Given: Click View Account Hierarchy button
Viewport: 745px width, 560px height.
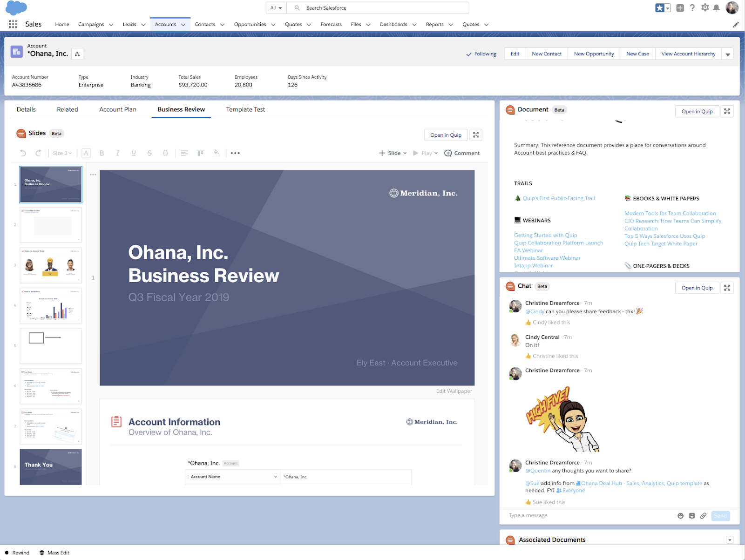Looking at the screenshot, I should [x=688, y=54].
